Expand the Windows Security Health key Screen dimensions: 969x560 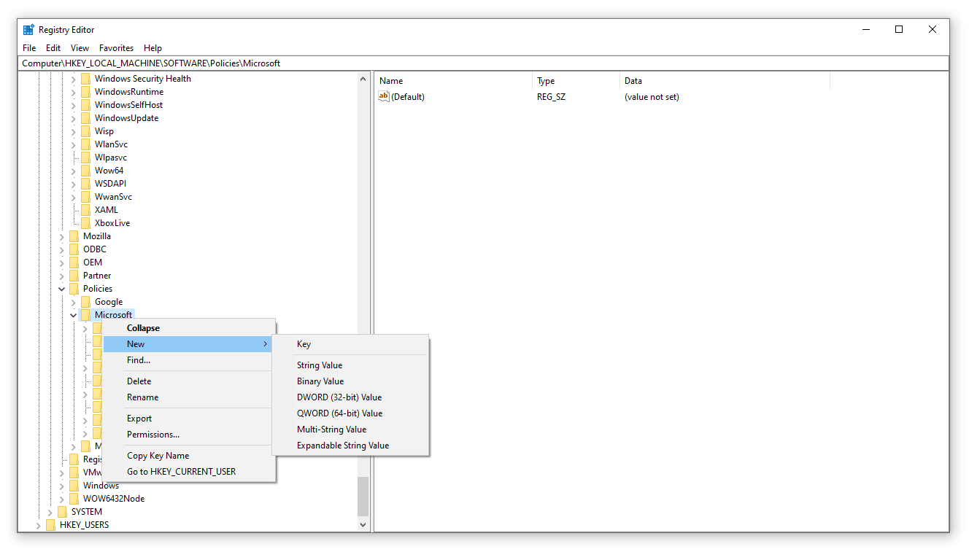click(x=73, y=79)
